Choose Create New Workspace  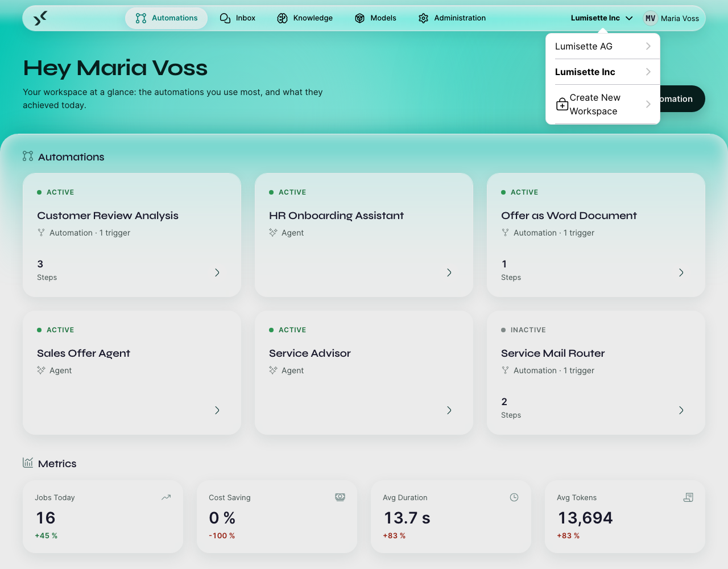603,104
